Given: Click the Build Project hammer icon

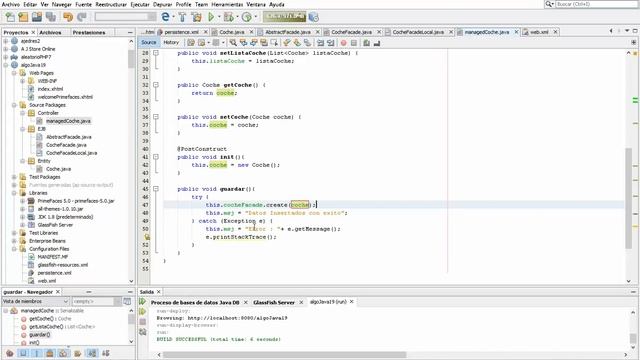Looking at the screenshot, I should coord(182,17).
